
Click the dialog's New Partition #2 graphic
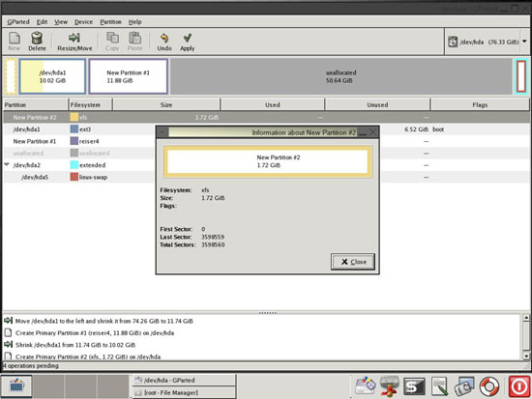268,161
